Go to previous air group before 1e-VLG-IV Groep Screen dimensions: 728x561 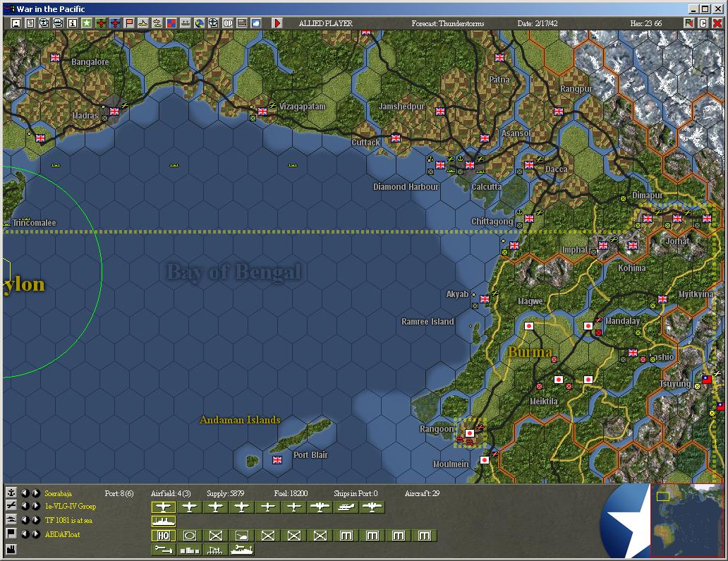(x=25, y=506)
